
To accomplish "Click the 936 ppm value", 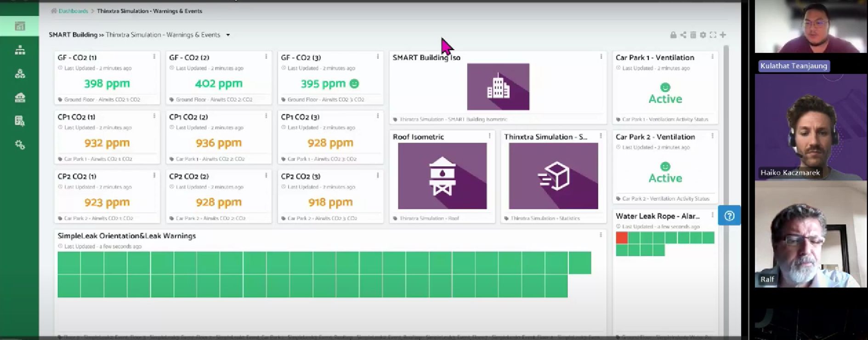I will [219, 143].
